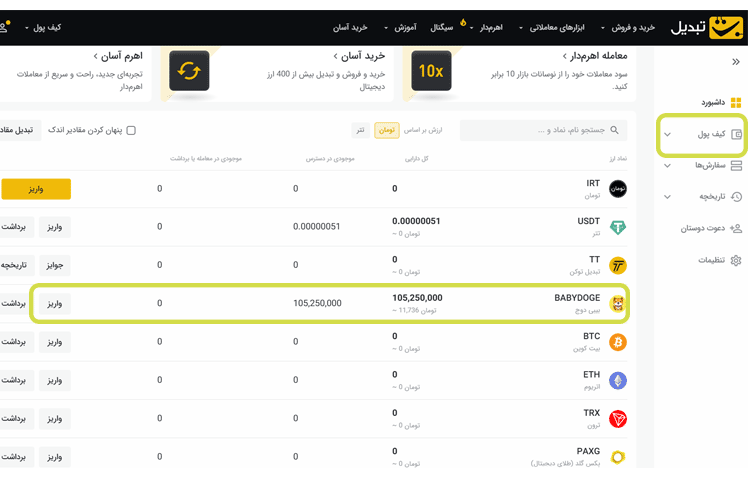The image size is (748, 500).
Task: Click the Tabdeal logo icon
Action: pos(725,27)
